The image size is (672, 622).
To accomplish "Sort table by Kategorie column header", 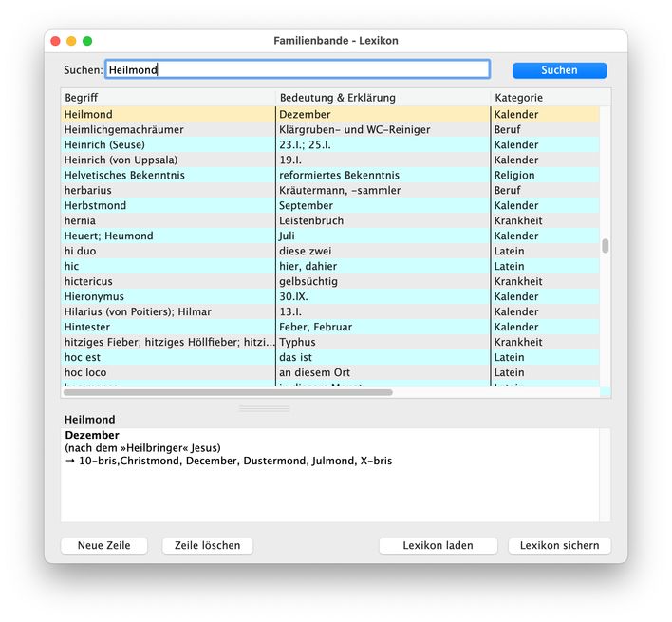I will pos(546,98).
